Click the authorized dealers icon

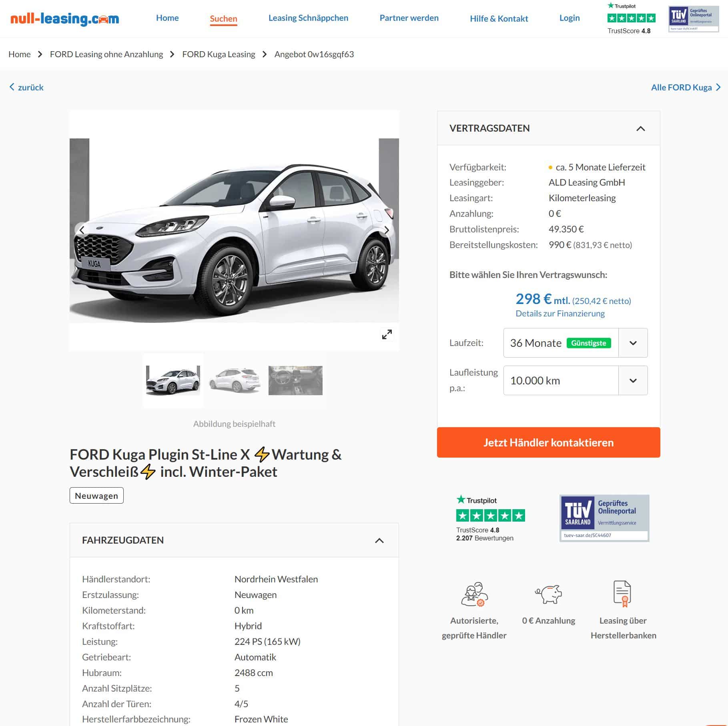(474, 594)
